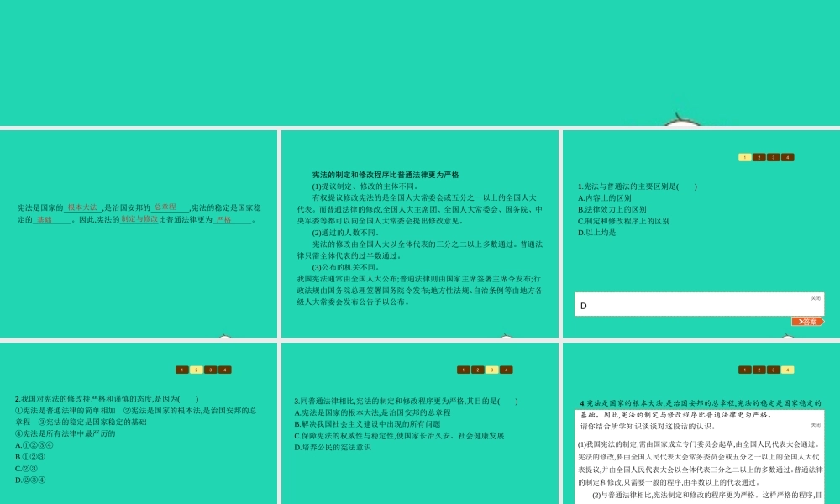Viewport: 840px width, 504px height.
Task: Choose option D.培养公民的宪法意识
Action: (x=333, y=447)
